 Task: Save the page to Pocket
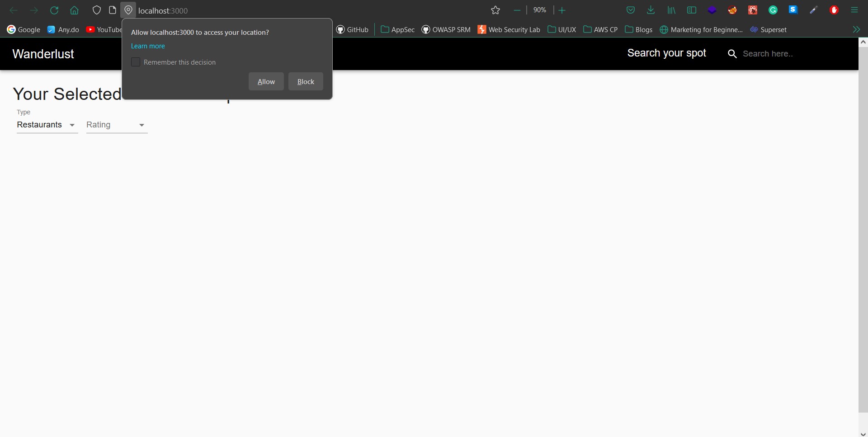pos(630,10)
